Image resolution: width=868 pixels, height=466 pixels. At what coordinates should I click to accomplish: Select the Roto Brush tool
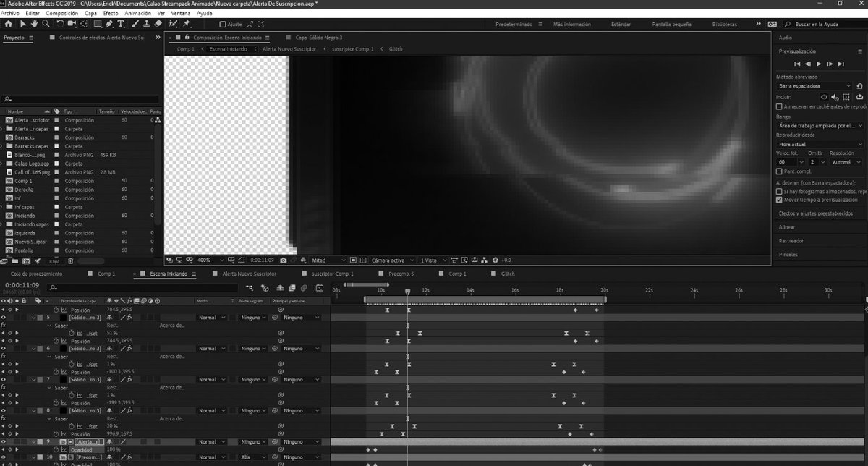pos(173,23)
